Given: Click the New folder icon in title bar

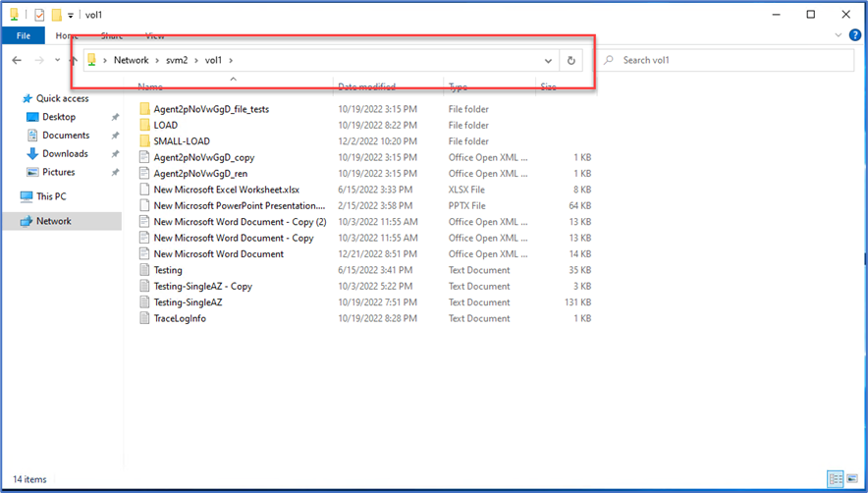Looking at the screenshot, I should point(57,15).
